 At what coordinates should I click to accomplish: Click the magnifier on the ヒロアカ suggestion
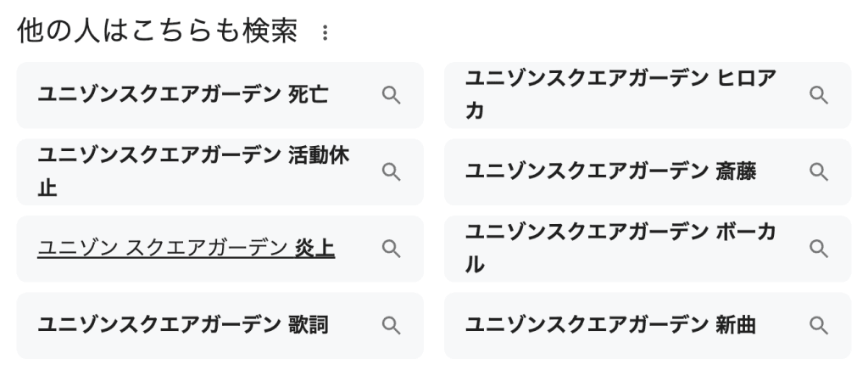click(x=818, y=95)
